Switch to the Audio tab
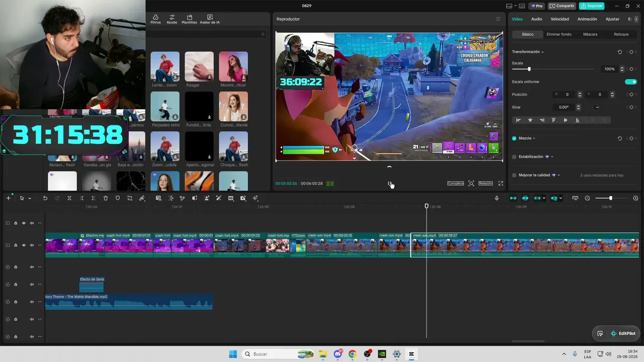The image size is (644, 362). 537,19
